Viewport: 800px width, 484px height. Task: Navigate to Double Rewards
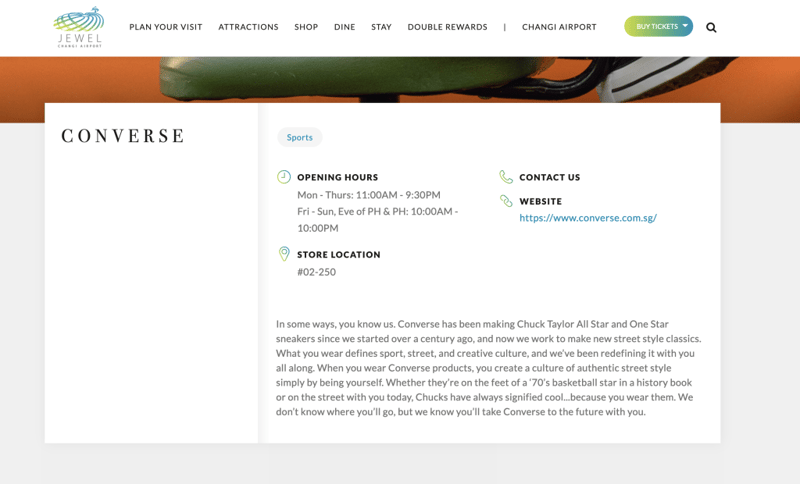pyautogui.click(x=447, y=27)
